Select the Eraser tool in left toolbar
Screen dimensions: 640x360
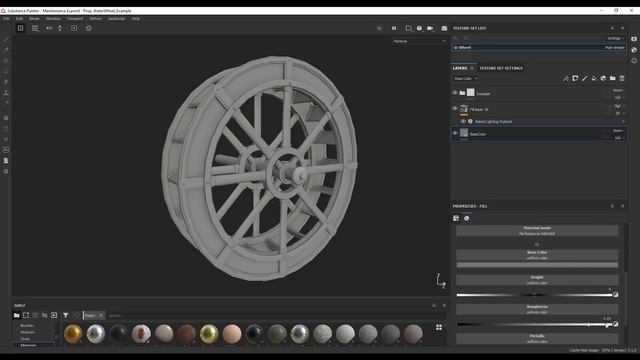coord(6,50)
